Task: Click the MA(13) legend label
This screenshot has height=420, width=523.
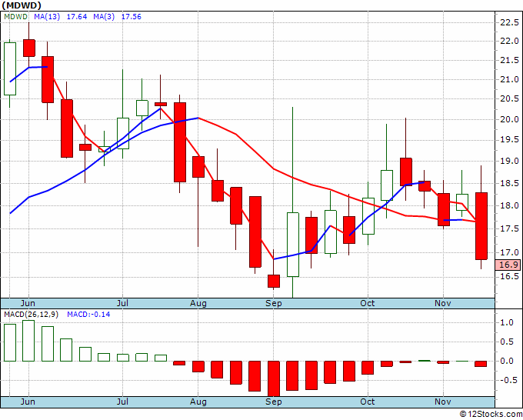Action: click(47, 17)
